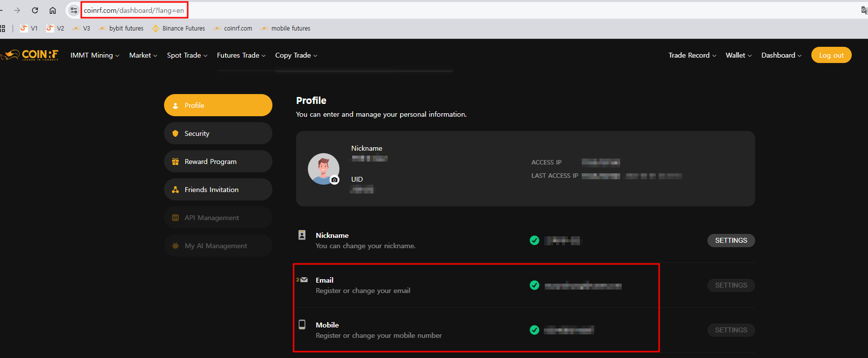The height and width of the screenshot is (358, 868).
Task: Open the Wallet dropdown menu
Action: click(738, 55)
